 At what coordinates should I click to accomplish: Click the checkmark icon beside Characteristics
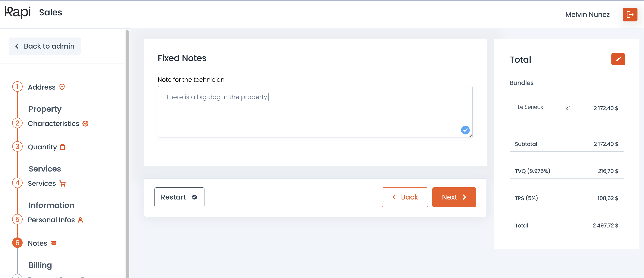[86, 124]
